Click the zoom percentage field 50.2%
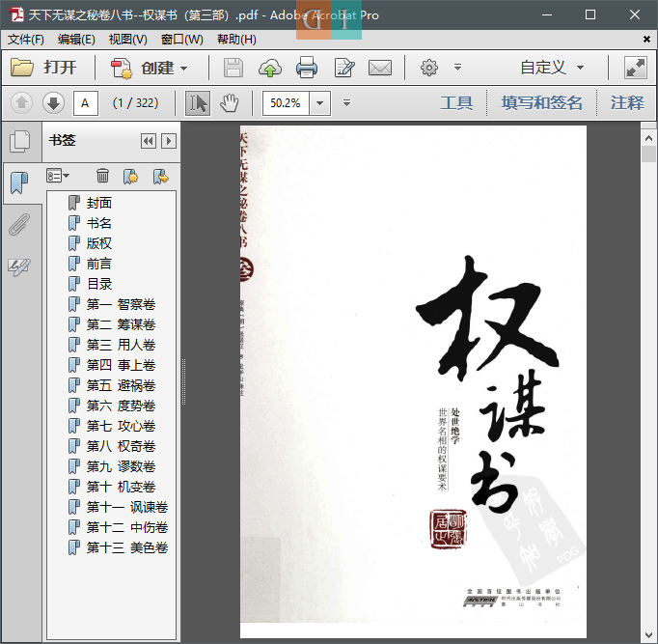Image resolution: width=658 pixels, height=644 pixels. click(286, 103)
